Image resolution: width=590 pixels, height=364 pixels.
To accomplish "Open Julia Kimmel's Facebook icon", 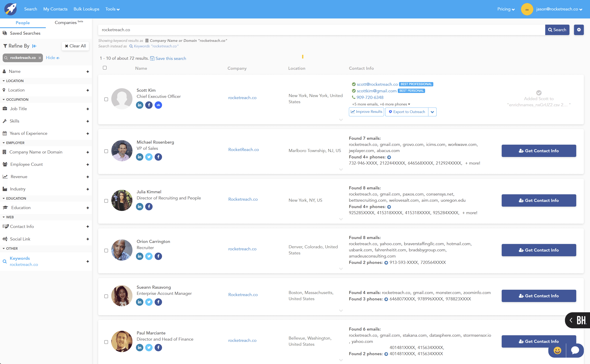I will point(149,207).
